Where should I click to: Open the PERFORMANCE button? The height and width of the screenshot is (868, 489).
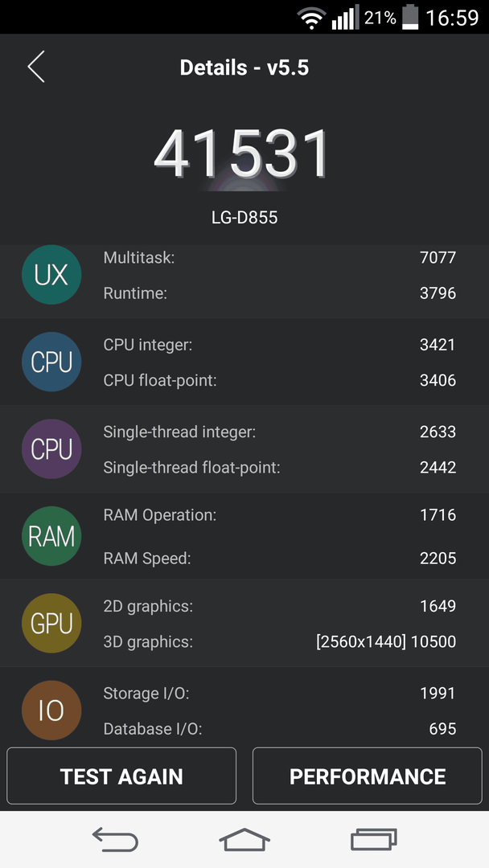point(368,776)
